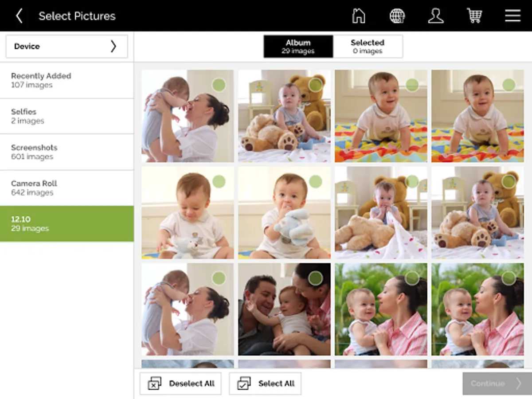Click the globe language icon
The width and height of the screenshot is (532, 399).
tap(397, 16)
